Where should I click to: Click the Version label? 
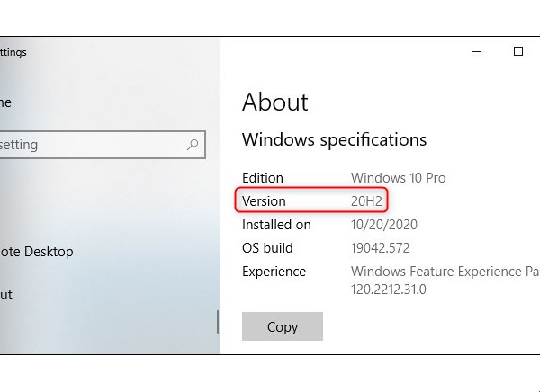pyautogui.click(x=264, y=201)
